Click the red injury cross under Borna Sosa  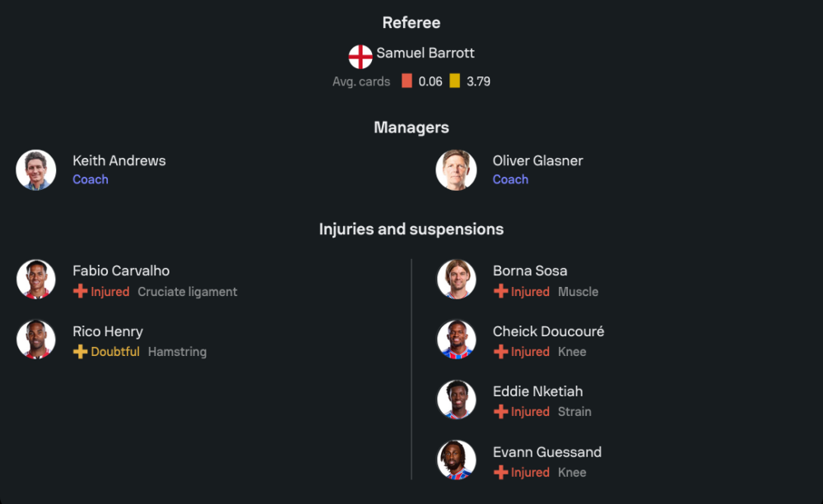tap(500, 291)
